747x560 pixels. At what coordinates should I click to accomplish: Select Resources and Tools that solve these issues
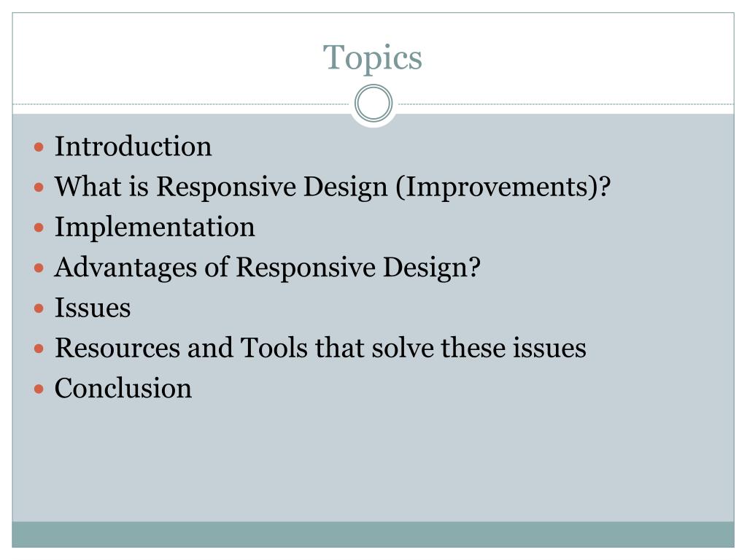(x=320, y=348)
